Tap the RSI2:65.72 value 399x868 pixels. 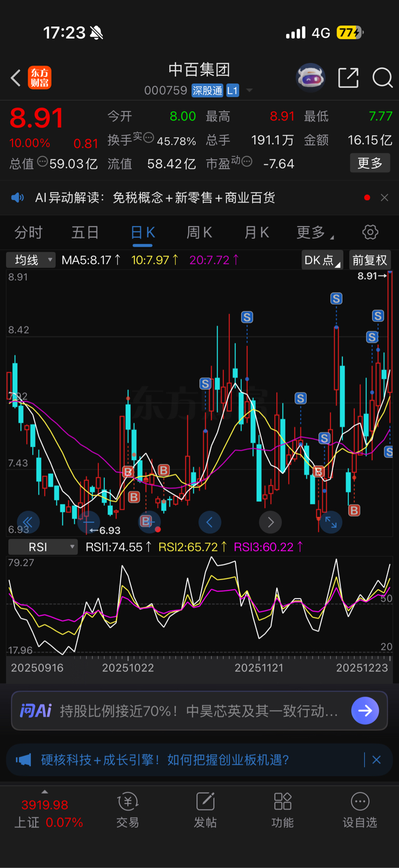pyautogui.click(x=193, y=547)
